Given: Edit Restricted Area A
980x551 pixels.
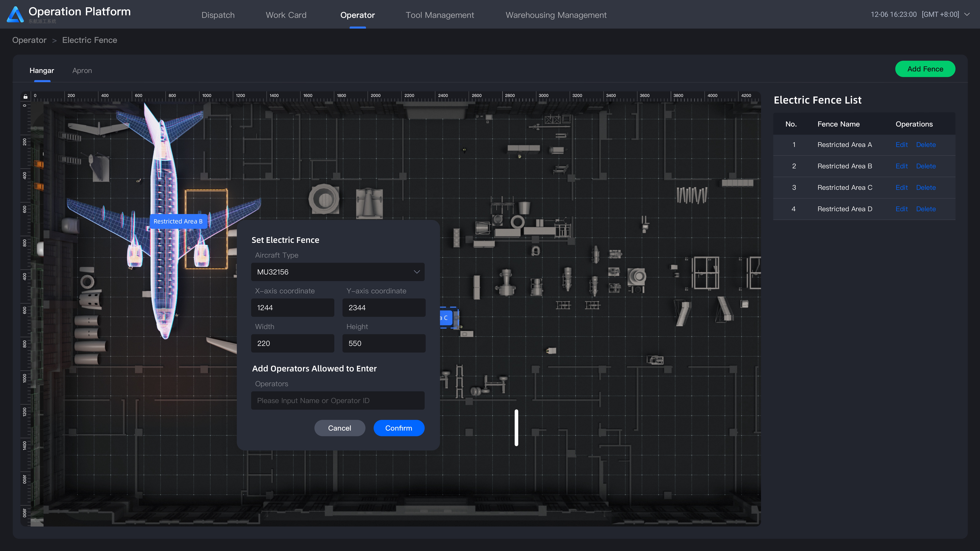Looking at the screenshot, I should pos(902,145).
